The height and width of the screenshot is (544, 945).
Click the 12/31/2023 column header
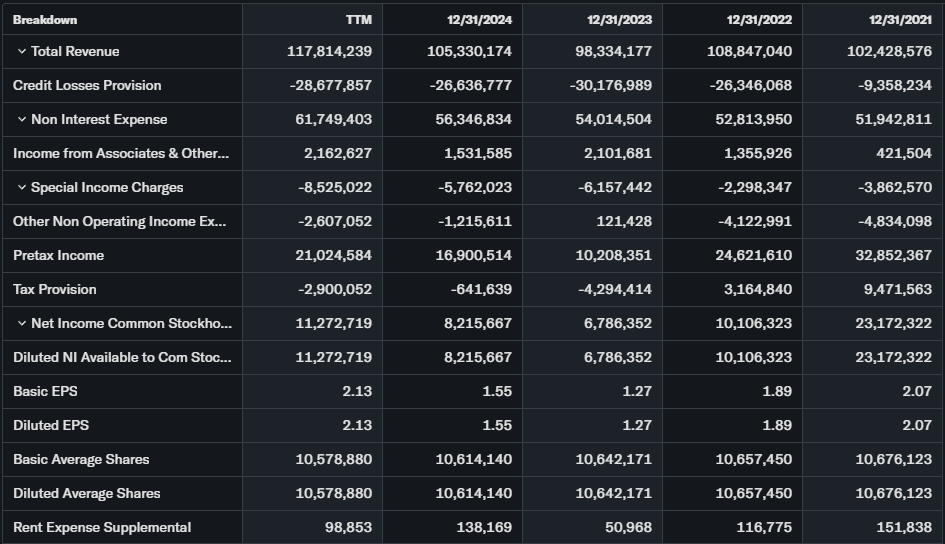(619, 19)
